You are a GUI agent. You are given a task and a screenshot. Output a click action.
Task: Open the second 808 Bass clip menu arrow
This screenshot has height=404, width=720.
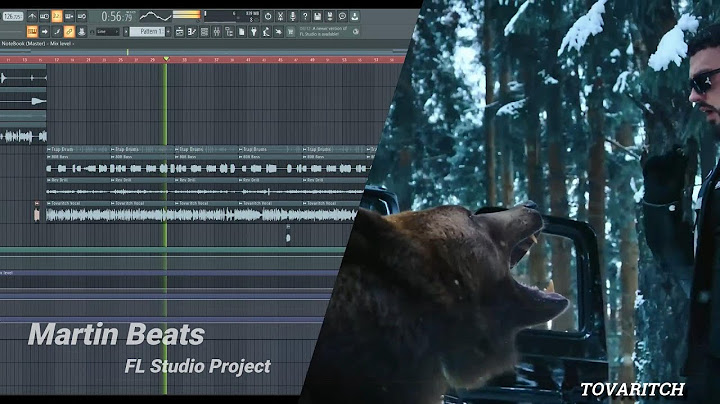113,157
